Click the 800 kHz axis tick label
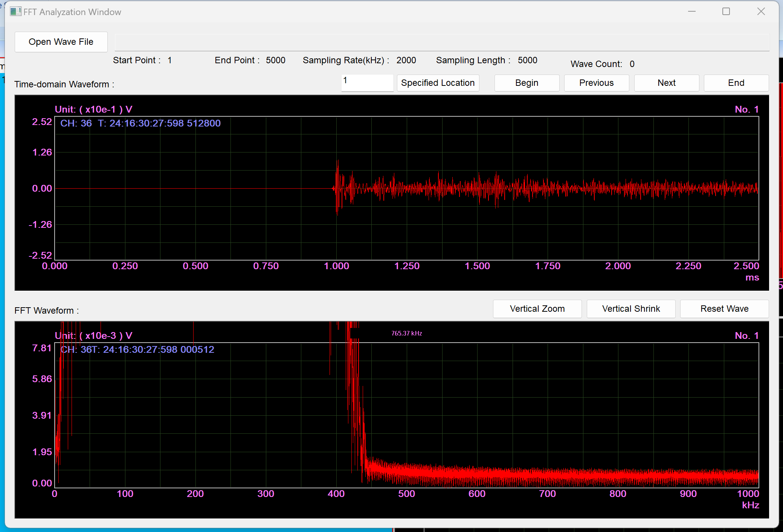 click(x=618, y=494)
